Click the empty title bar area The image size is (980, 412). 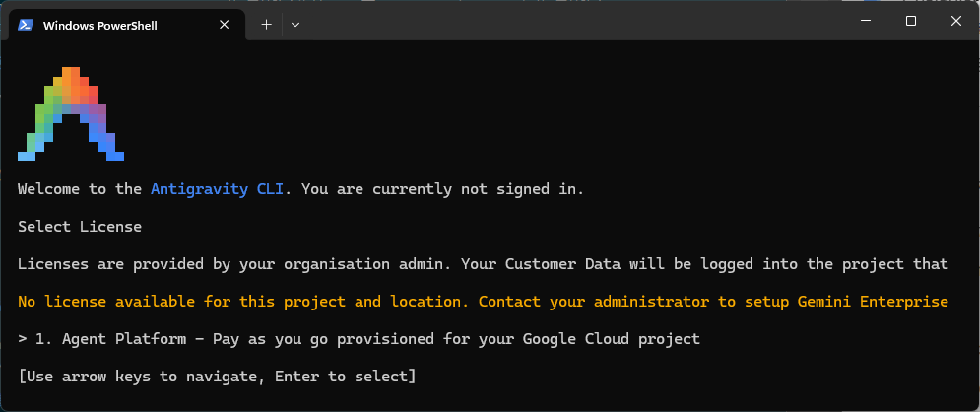pos(562,23)
